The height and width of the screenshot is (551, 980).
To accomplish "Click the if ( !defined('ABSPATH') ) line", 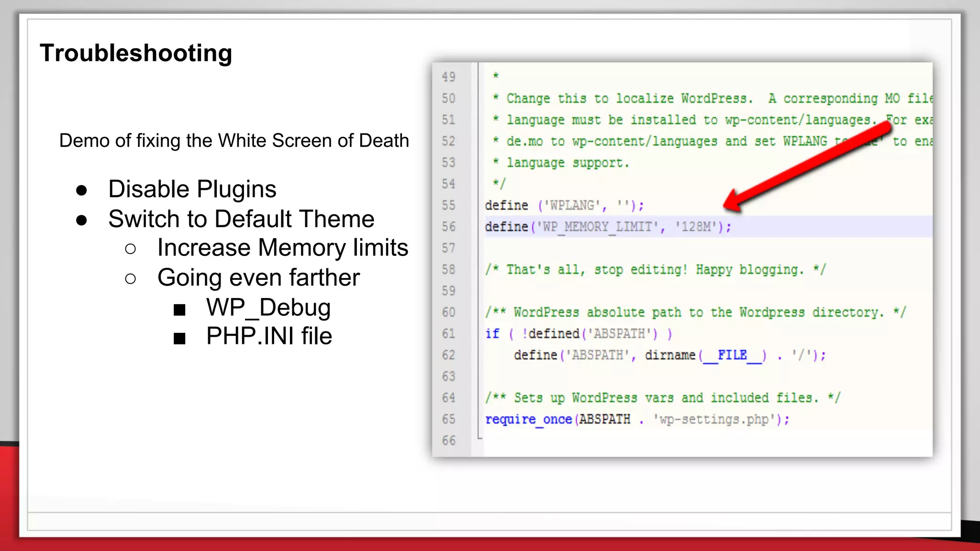I will pos(579,333).
